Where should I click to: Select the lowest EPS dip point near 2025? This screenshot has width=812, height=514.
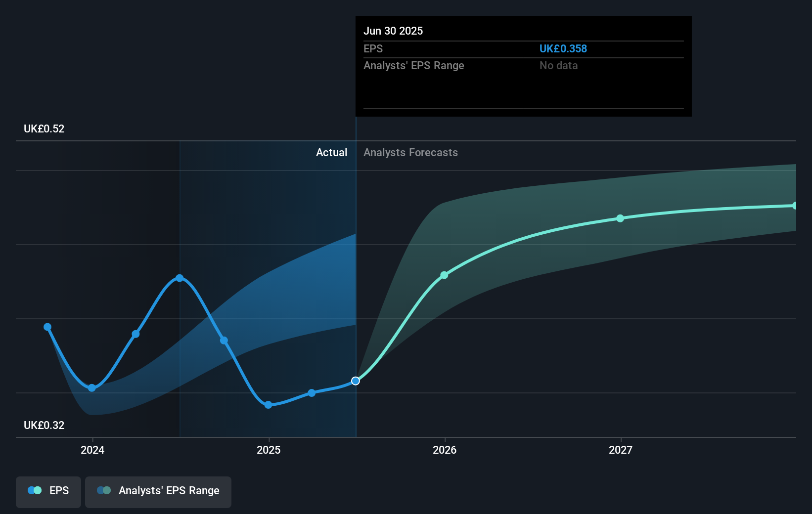click(268, 405)
